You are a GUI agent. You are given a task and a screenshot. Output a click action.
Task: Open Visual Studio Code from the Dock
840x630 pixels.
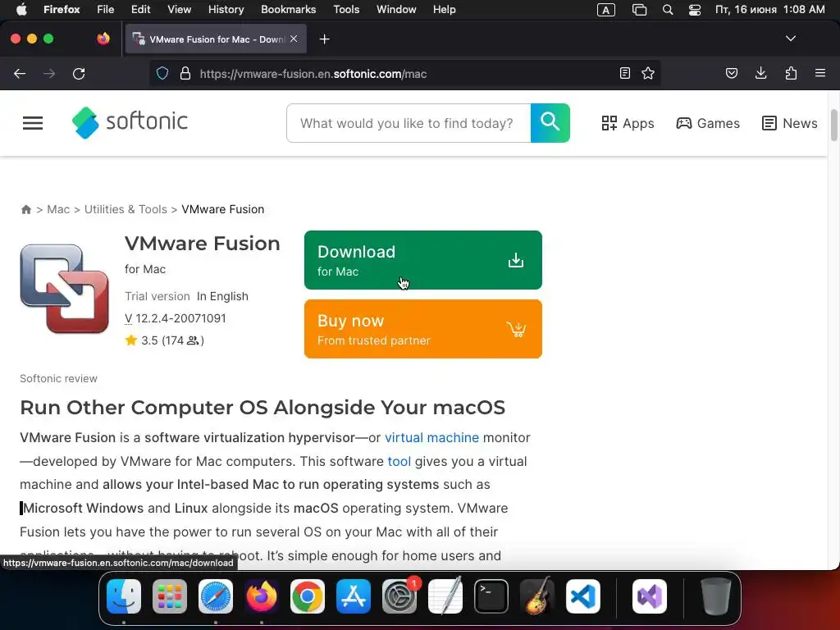(x=583, y=596)
